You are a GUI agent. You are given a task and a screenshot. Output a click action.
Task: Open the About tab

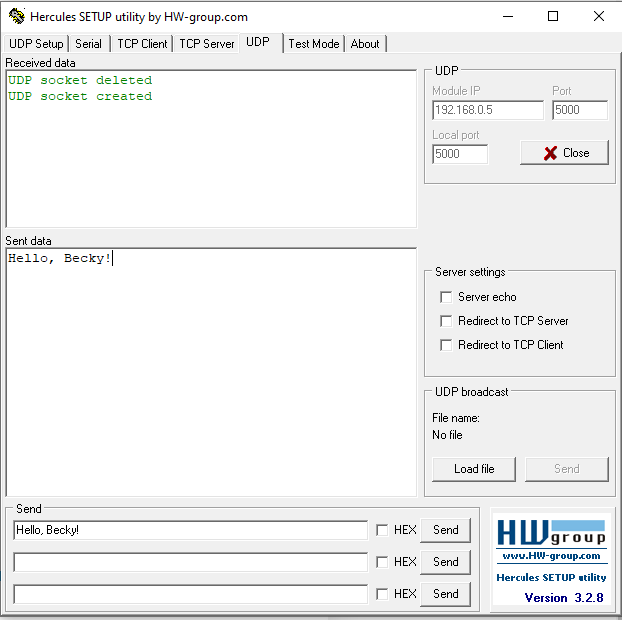pos(365,44)
